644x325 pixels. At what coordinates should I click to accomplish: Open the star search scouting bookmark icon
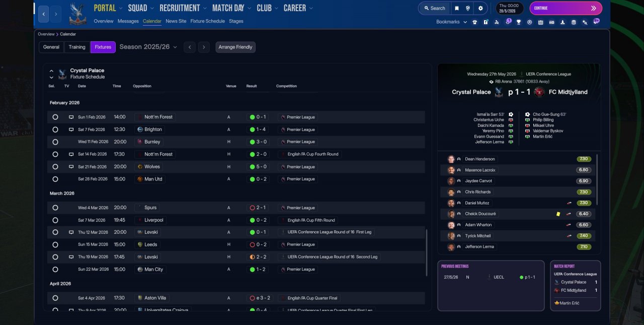click(585, 22)
